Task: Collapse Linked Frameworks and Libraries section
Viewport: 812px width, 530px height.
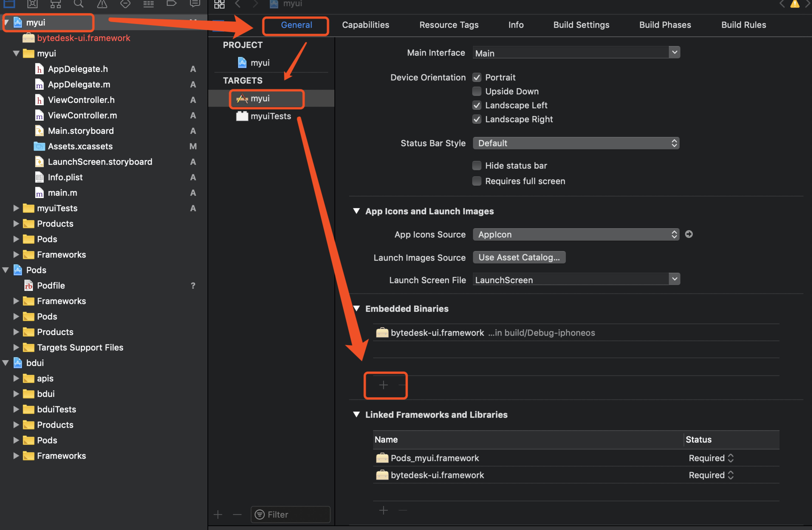Action: pos(356,415)
